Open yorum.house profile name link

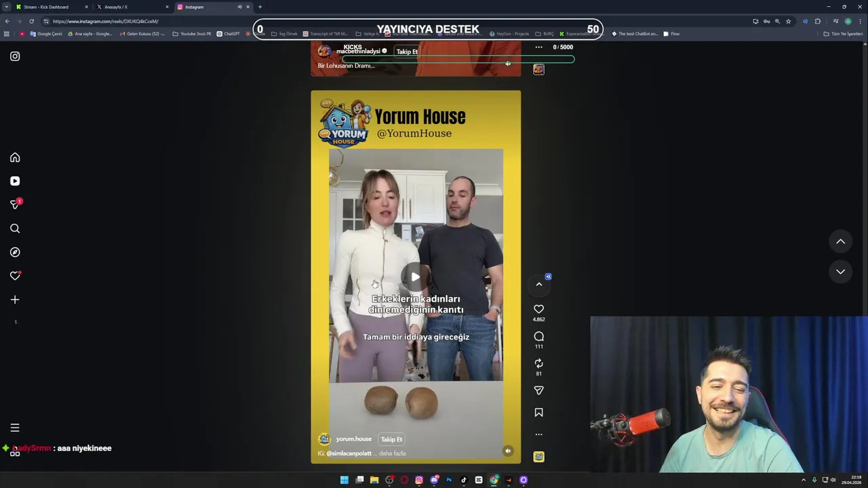coord(353,439)
